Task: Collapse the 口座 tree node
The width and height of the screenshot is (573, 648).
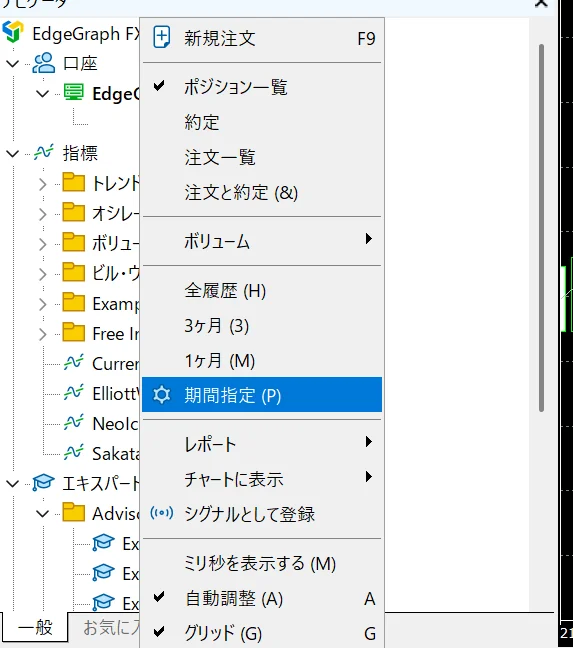Action: 13,64
